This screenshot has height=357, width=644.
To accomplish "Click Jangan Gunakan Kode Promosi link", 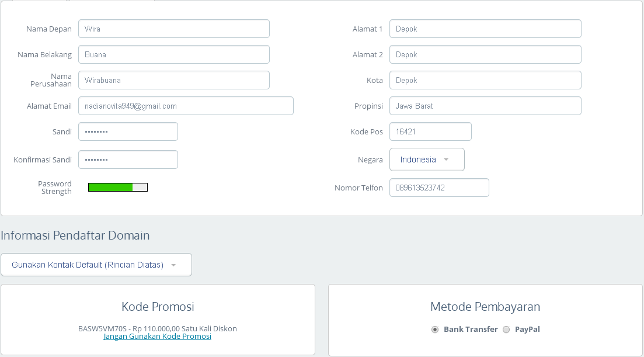I will pos(157,337).
